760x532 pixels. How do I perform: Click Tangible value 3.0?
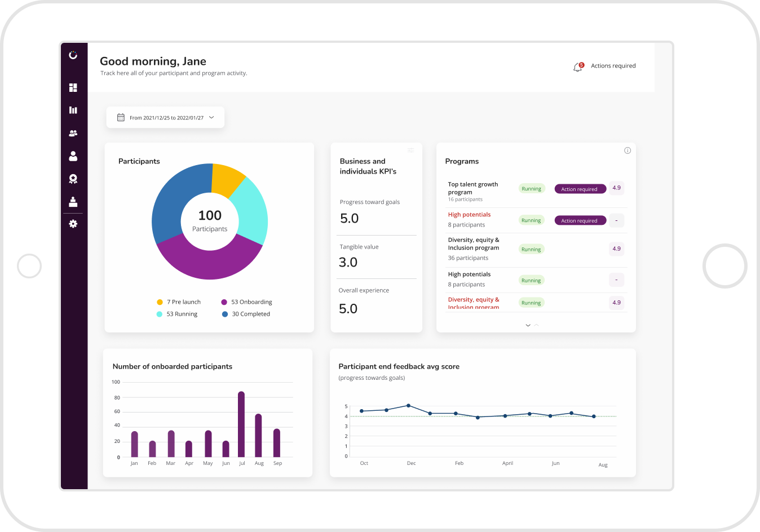click(x=348, y=262)
